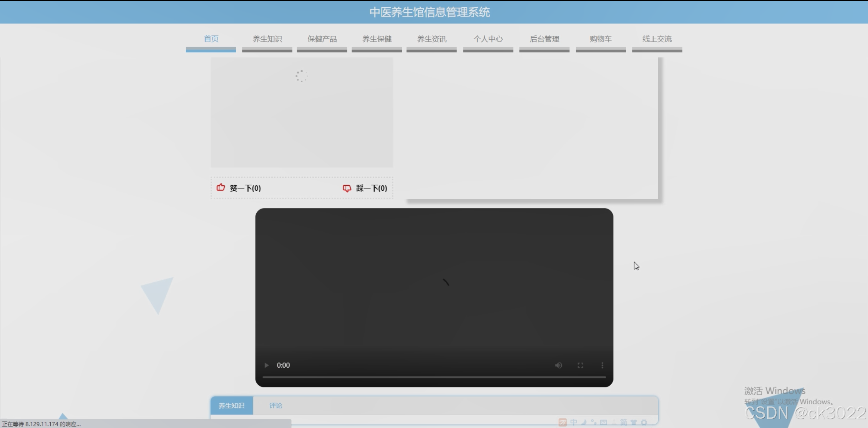Open the video's three-dot options menu
The height and width of the screenshot is (428, 868).
click(602, 365)
